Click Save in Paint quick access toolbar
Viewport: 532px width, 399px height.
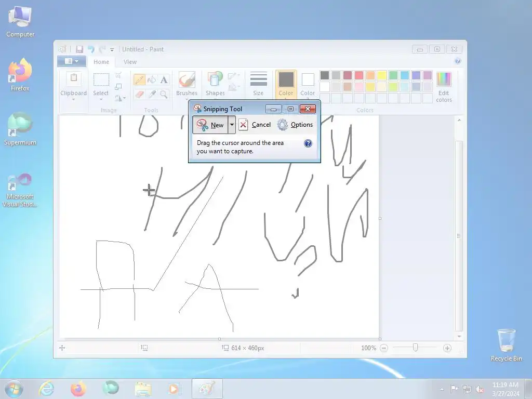click(79, 49)
